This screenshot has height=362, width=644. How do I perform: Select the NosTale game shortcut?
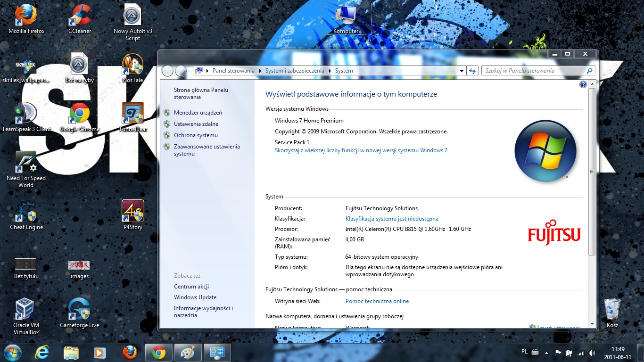(x=133, y=68)
